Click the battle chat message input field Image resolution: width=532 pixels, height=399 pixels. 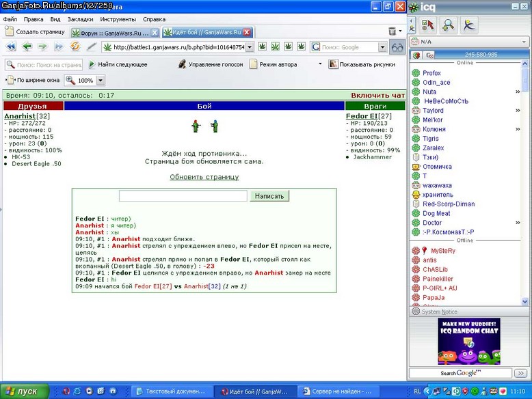(183, 195)
